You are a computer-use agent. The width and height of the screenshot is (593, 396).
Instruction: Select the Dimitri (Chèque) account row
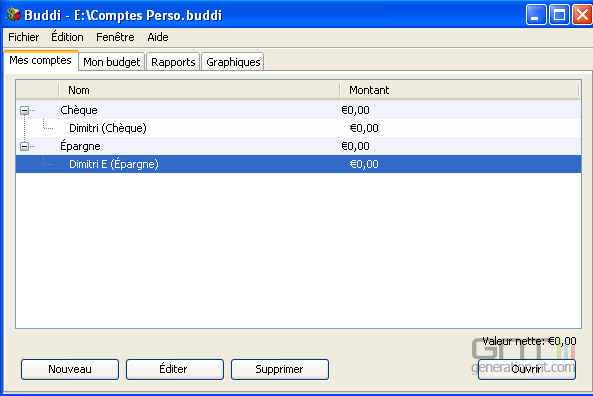tap(298, 128)
